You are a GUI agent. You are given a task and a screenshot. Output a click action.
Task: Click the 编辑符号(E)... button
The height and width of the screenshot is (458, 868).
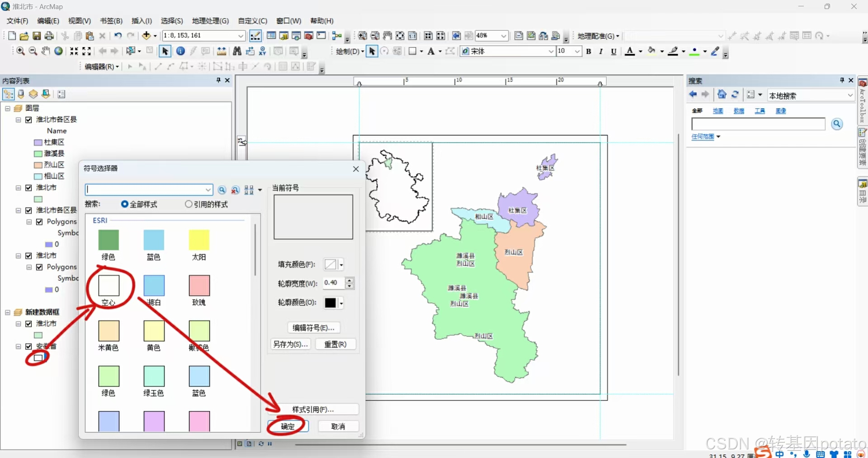pyautogui.click(x=313, y=327)
